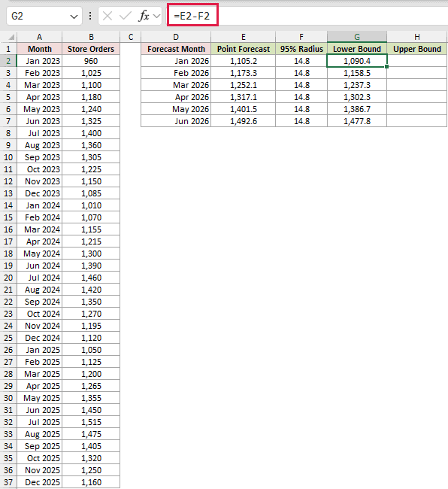The height and width of the screenshot is (489, 448).
Task: Select 95% Radius cell in Jan 2026 row
Action: (301, 61)
